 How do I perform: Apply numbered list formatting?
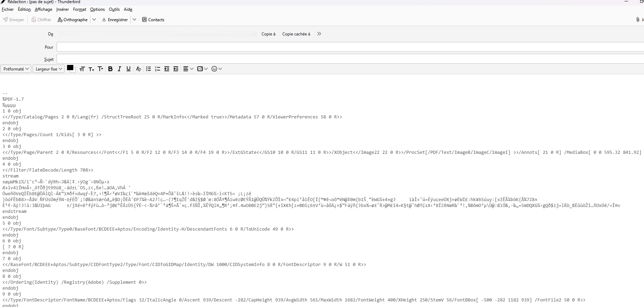click(x=157, y=69)
